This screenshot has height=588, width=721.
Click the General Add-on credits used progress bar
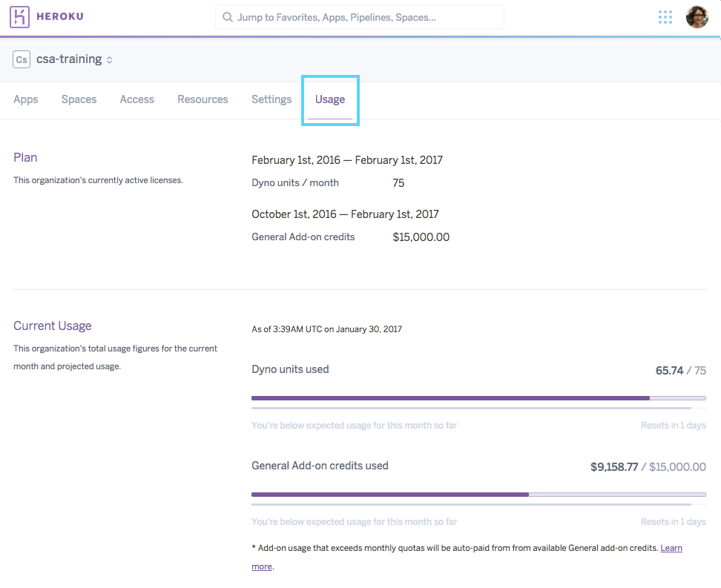coord(478,495)
